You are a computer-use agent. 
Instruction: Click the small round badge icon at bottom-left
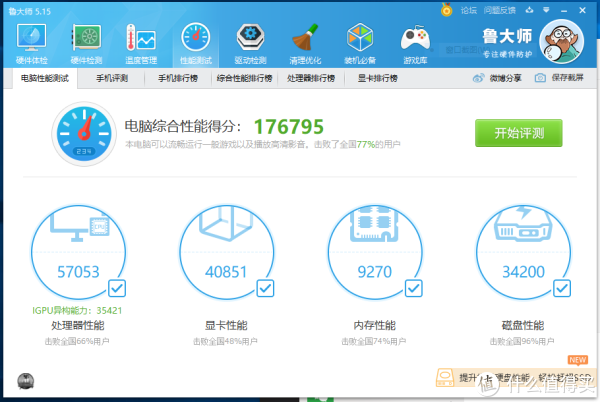(26, 381)
